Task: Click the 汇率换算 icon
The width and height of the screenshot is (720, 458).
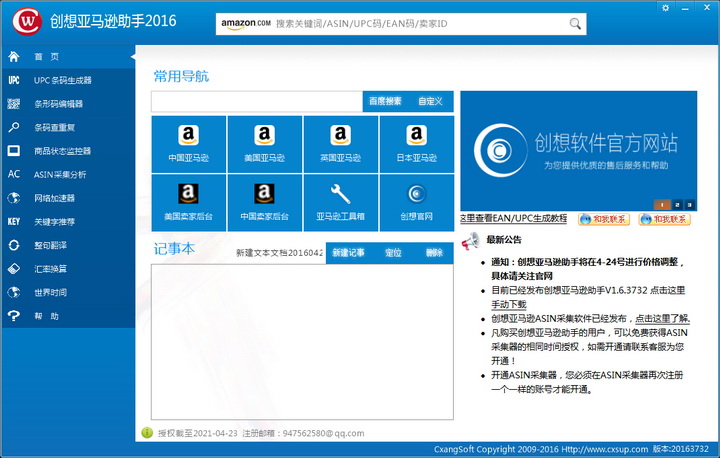Action: point(14,268)
